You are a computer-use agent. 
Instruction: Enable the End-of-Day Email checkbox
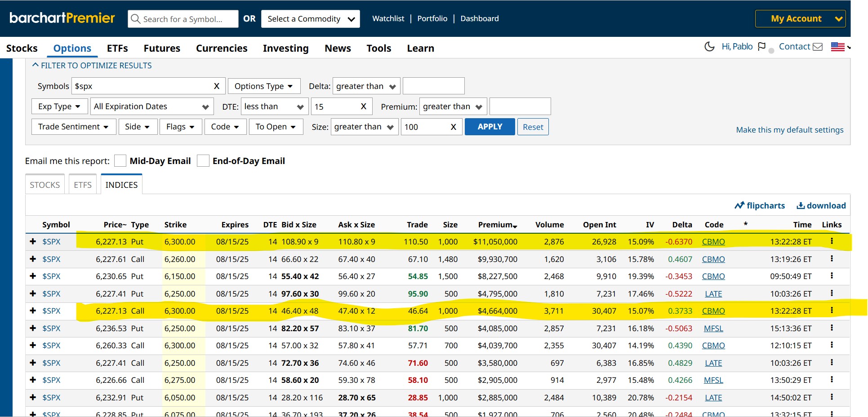pos(203,161)
